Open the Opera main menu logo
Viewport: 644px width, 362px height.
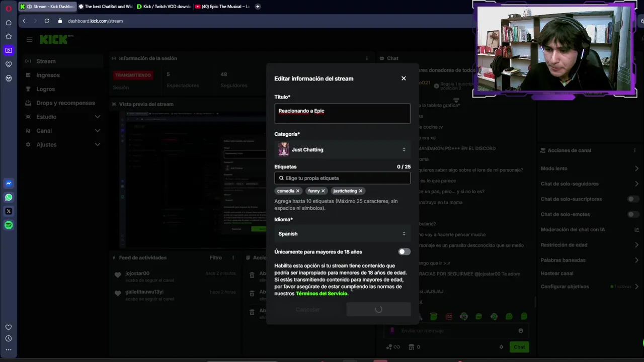pos(9,8)
